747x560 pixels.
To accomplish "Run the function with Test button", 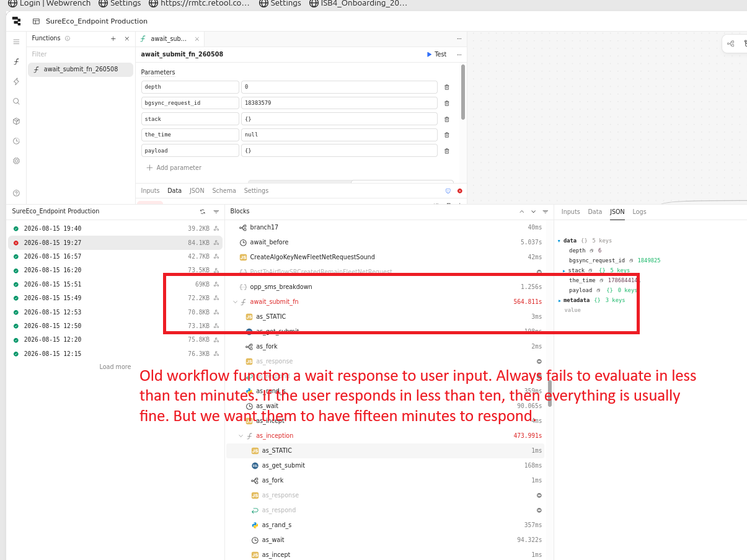I will [436, 55].
